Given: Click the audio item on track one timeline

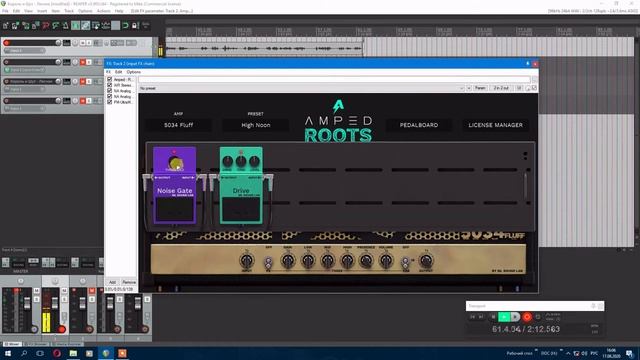Looking at the screenshot, I should tap(264, 48).
